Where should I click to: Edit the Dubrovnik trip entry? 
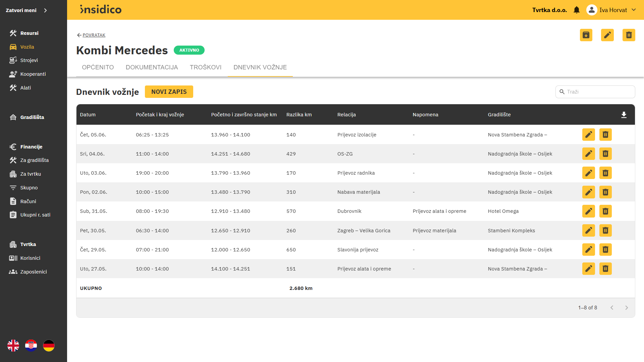pyautogui.click(x=588, y=211)
